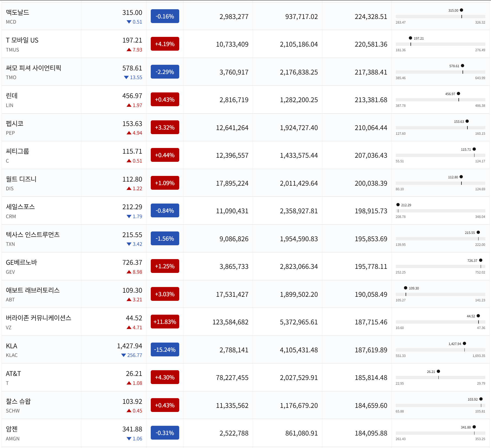Click the -1.56% badge for 텍사스 인스트루먼츠

point(165,238)
